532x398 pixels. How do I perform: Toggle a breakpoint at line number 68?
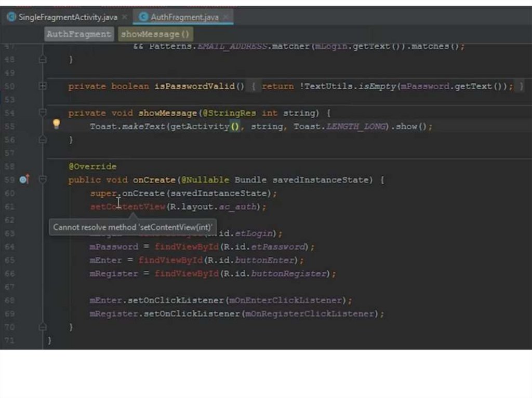(x=9, y=300)
